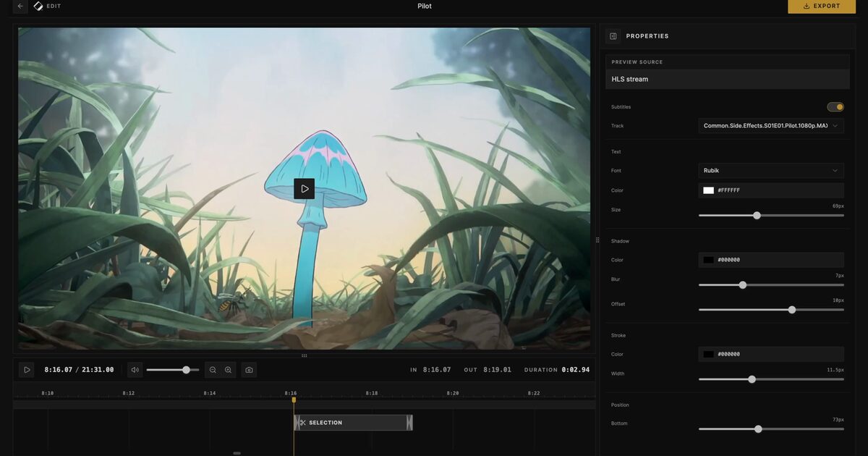Click the 8:22 ruler mark
868x456 pixels.
coord(534,393)
